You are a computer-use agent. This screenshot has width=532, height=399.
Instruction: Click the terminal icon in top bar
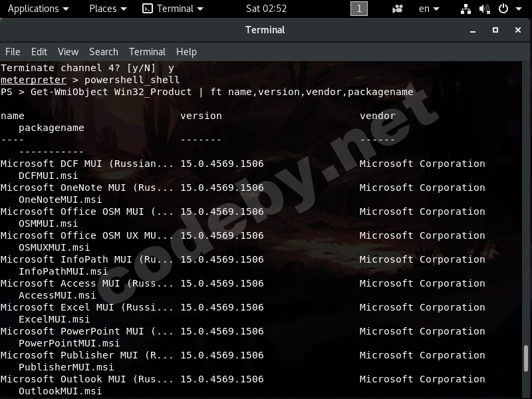click(148, 9)
